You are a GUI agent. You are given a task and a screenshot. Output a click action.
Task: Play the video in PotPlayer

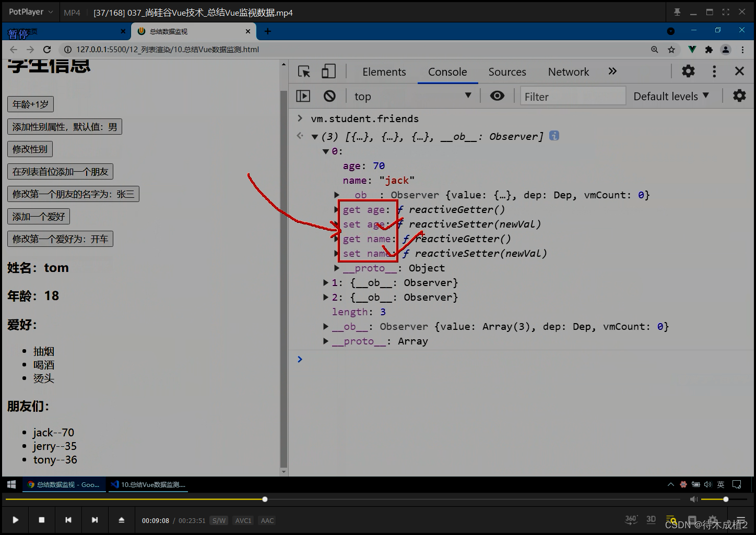coord(16,520)
